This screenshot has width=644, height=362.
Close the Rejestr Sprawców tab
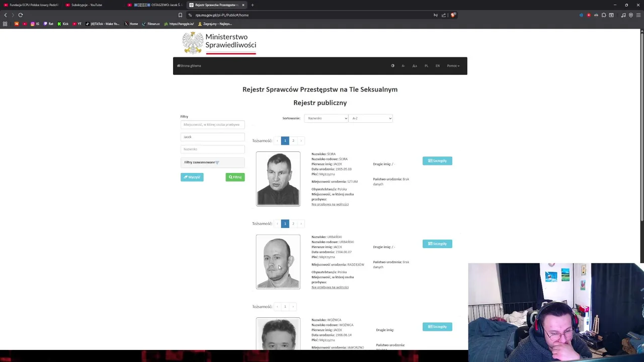(243, 5)
